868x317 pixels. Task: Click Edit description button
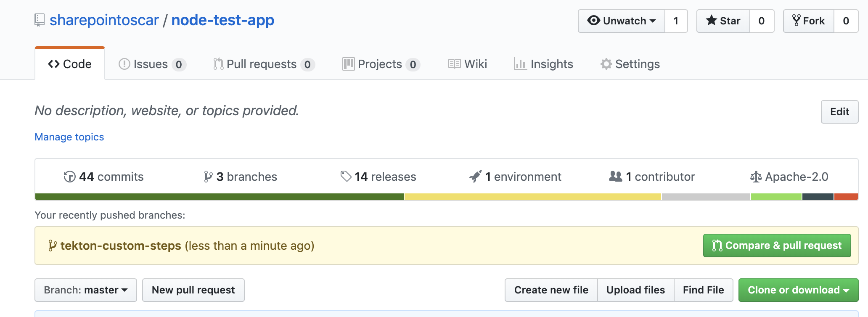point(839,112)
